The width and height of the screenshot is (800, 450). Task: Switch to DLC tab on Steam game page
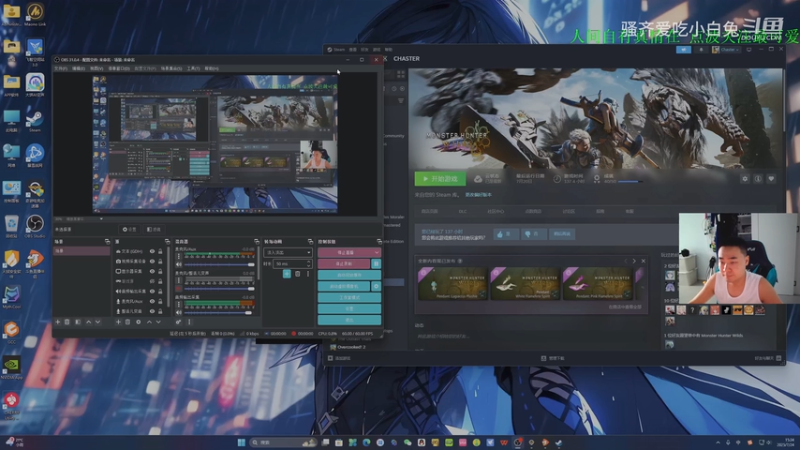(462, 211)
